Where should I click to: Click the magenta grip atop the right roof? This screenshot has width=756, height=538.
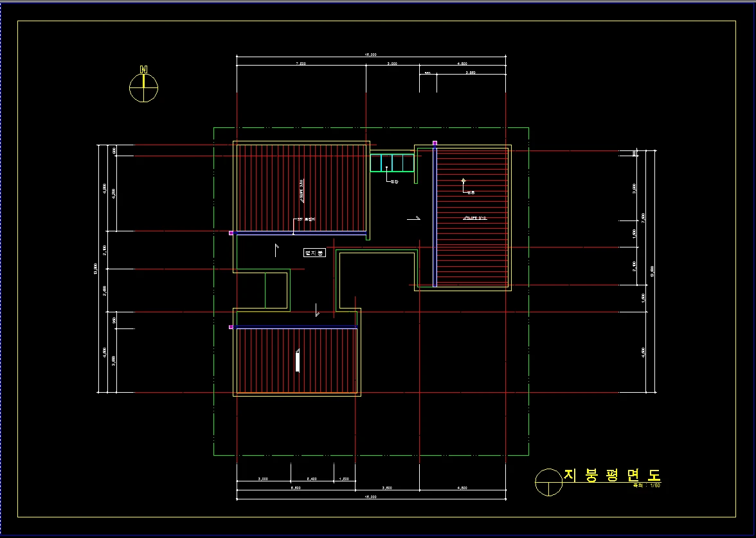coord(435,143)
